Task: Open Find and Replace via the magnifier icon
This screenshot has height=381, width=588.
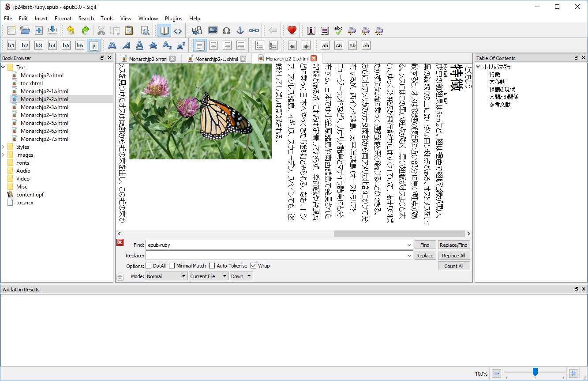Action: coord(146,30)
